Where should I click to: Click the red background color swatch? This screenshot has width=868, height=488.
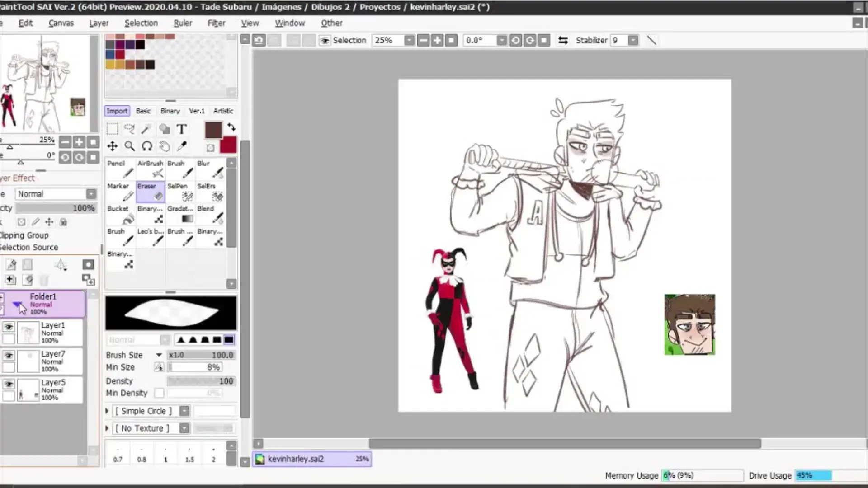228,145
